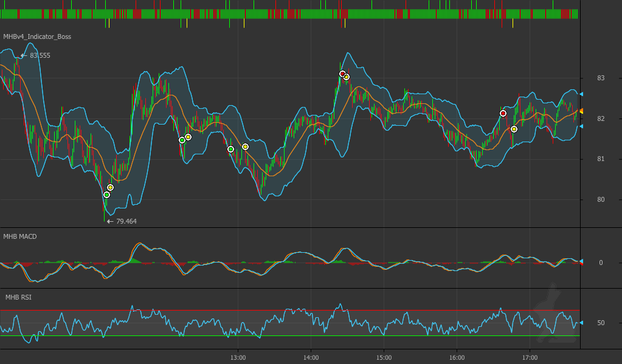Click the yellow signal marker above 79.464 low
Screen dimensions: 622x364
tap(110, 188)
